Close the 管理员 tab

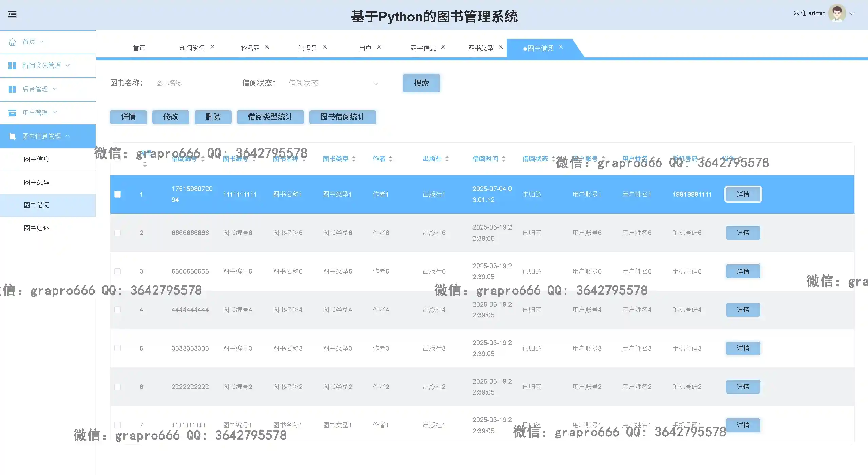(x=325, y=47)
